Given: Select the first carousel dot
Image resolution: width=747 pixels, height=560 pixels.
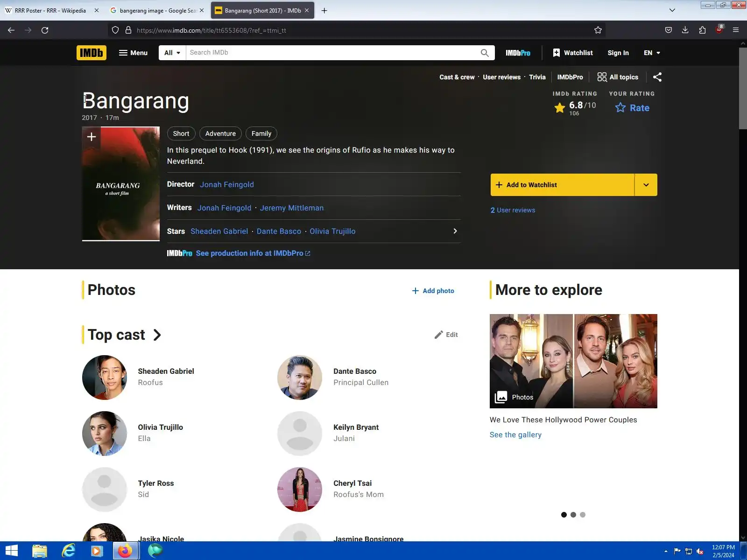Looking at the screenshot, I should click(x=564, y=515).
